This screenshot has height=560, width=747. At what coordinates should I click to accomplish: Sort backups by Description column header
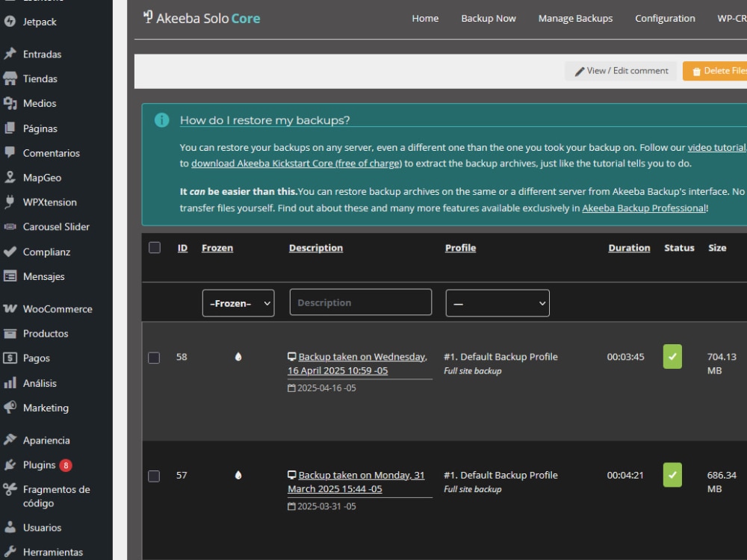pyautogui.click(x=316, y=248)
